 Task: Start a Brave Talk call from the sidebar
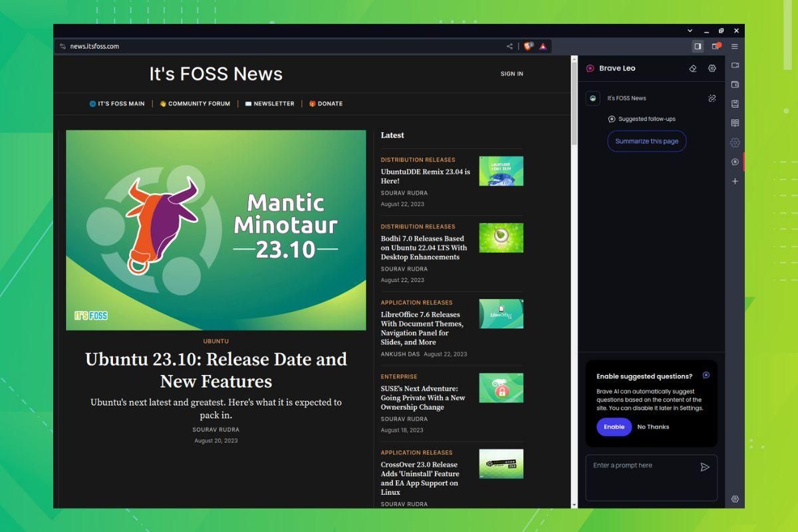(x=735, y=66)
